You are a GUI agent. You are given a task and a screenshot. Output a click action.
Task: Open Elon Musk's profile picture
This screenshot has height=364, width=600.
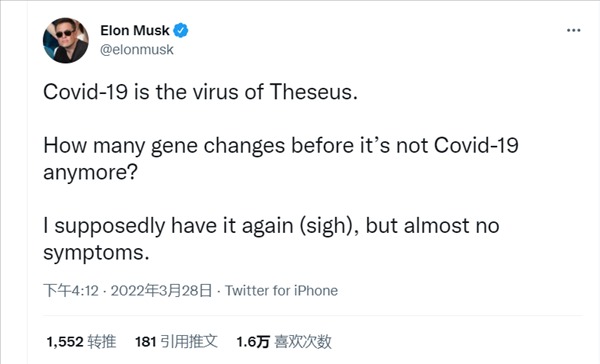click(65, 40)
